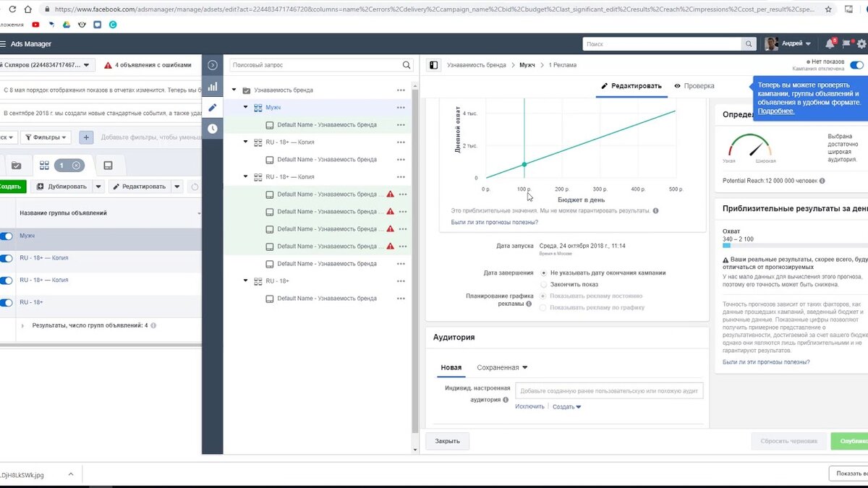Click the search magnifier in Поисковый запрос field
The width and height of the screenshot is (868, 488).
point(407,65)
